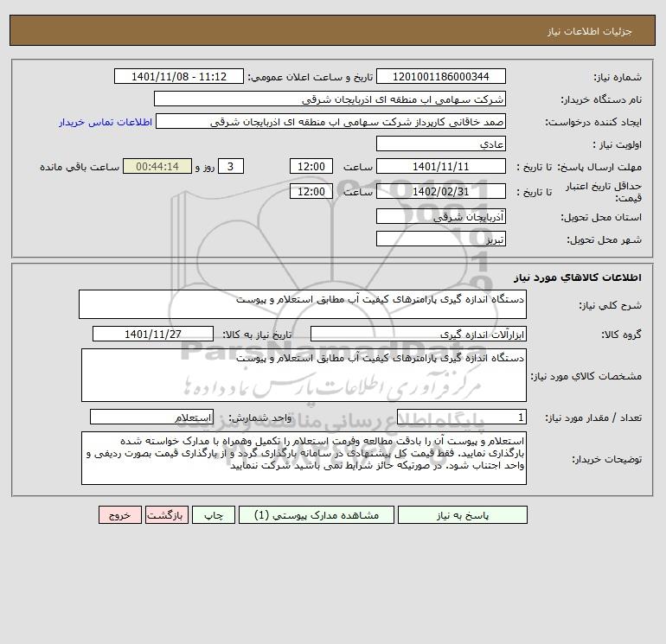Screen dimensions: 666x644
Task: Click the price validity date 1402/02/31
Action: (441, 191)
